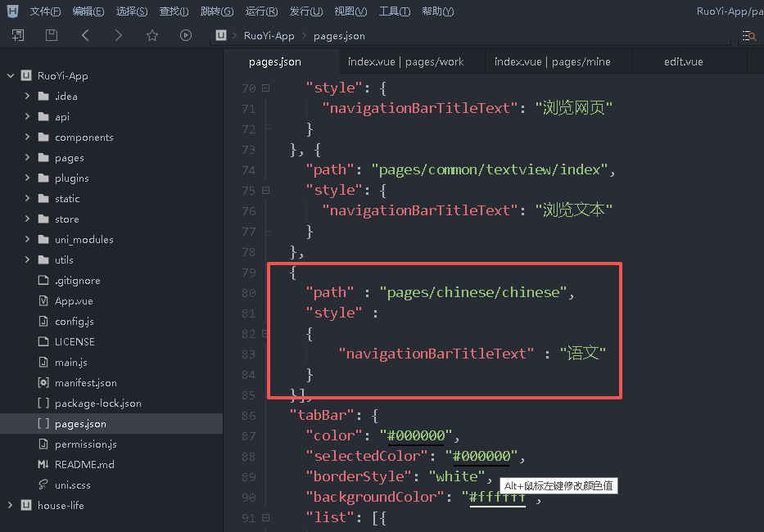The image size is (764, 532).
Task: Click the bookmark star icon
Action: (152, 35)
